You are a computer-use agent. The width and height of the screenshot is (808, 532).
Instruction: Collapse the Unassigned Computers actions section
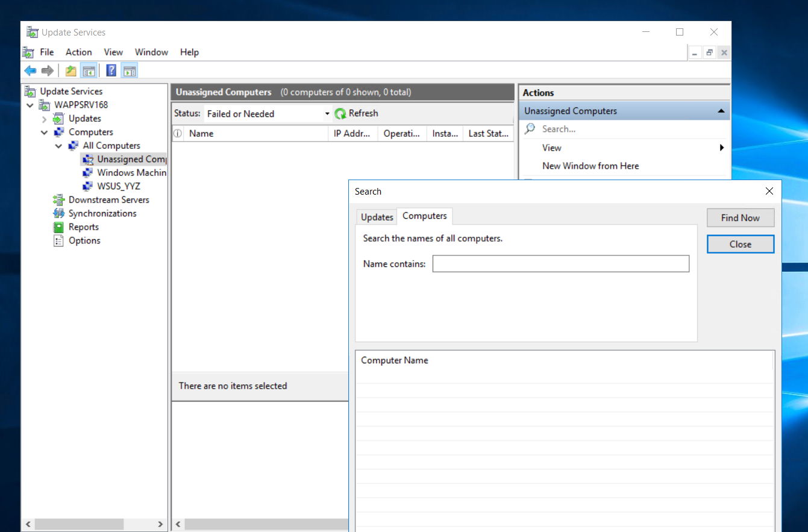(x=721, y=111)
